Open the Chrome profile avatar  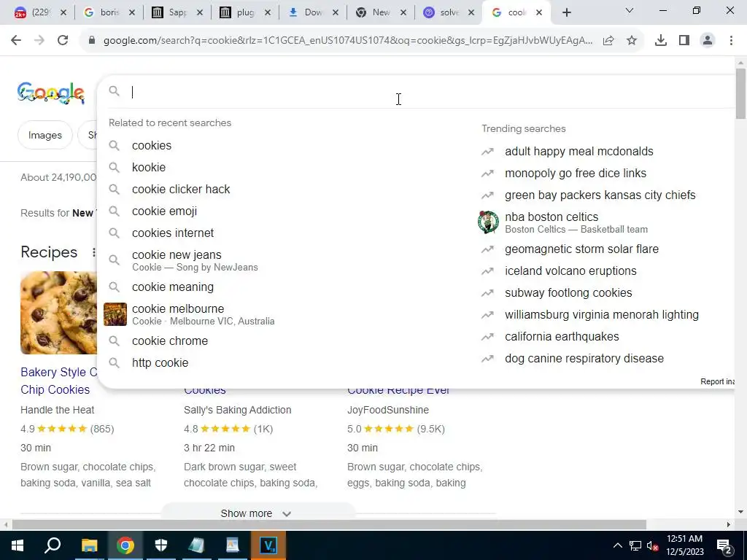pyautogui.click(x=708, y=41)
